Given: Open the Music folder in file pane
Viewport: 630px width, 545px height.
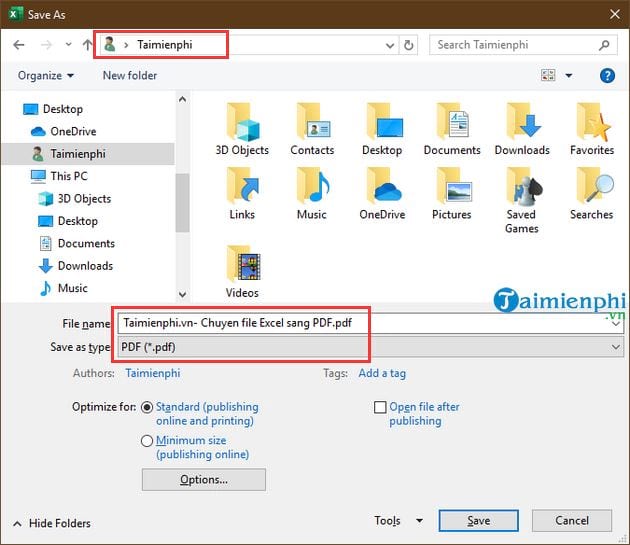Looking at the screenshot, I should point(312,193).
